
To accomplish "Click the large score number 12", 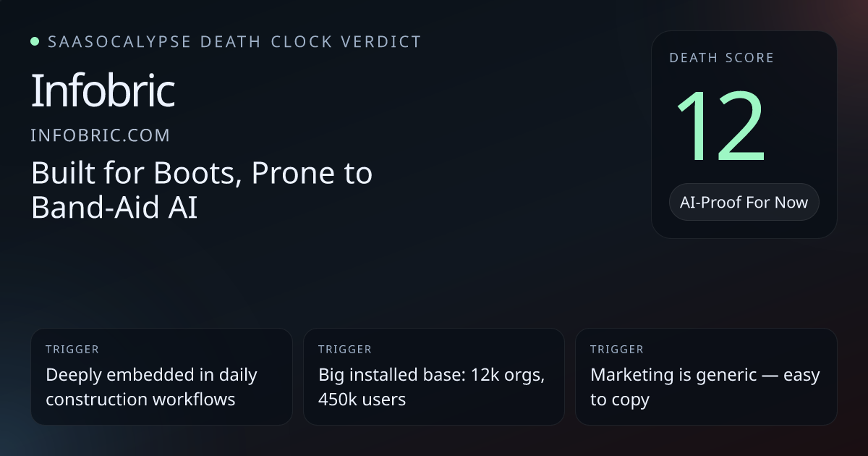I will click(x=720, y=128).
